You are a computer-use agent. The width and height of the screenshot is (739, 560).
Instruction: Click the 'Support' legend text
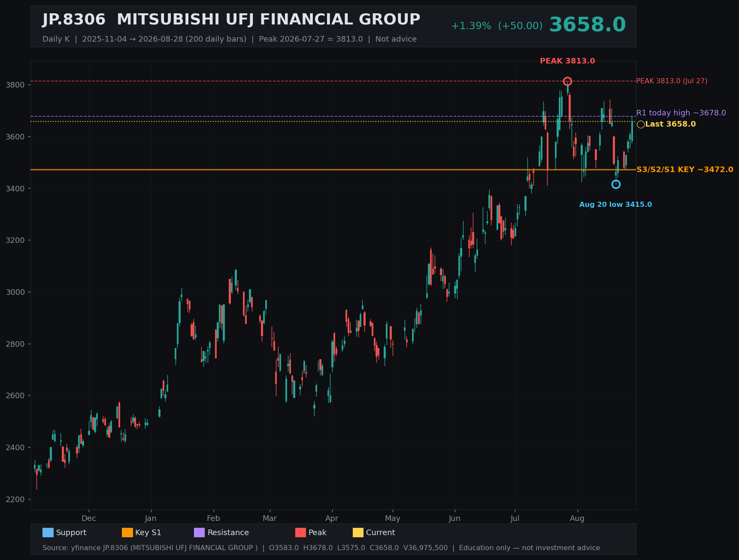point(71,533)
